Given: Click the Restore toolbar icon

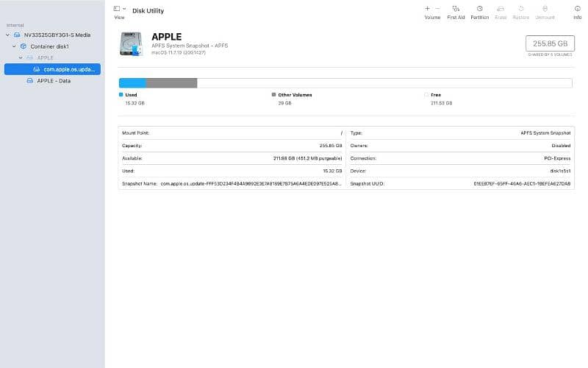Looking at the screenshot, I should pyautogui.click(x=520, y=8).
